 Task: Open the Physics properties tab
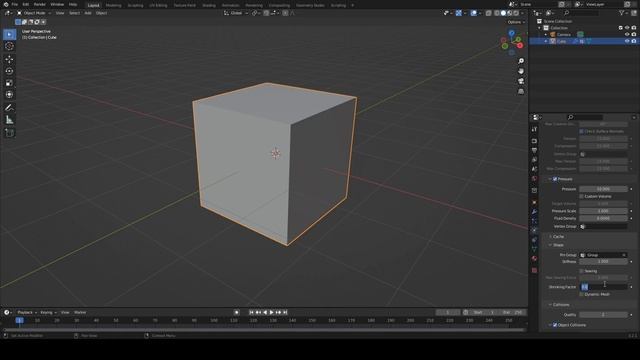534,231
